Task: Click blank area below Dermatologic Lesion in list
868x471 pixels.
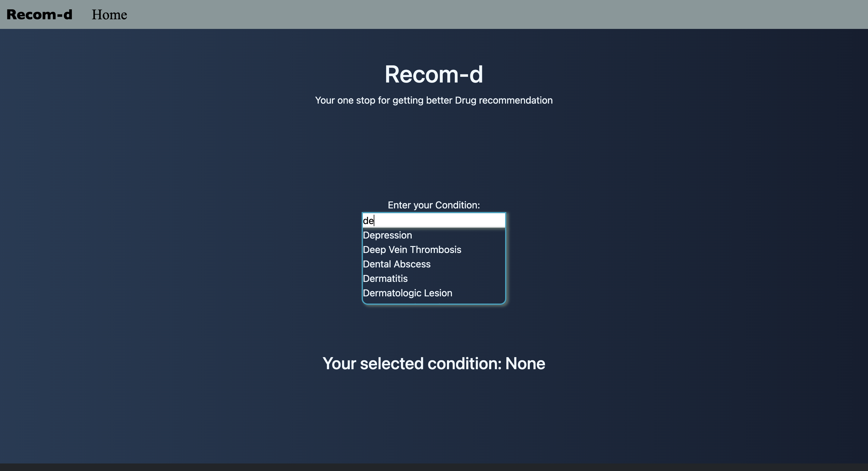Action: [434, 301]
